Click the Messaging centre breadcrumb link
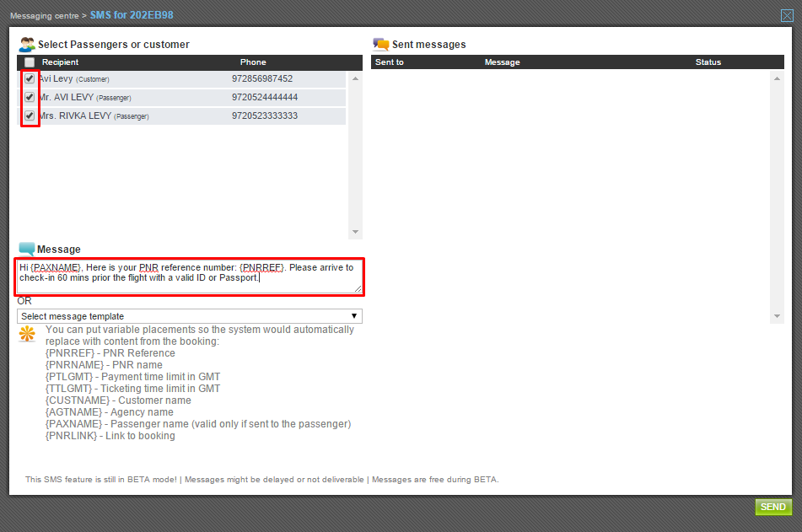Image resolution: width=802 pixels, height=532 pixels. [x=42, y=16]
